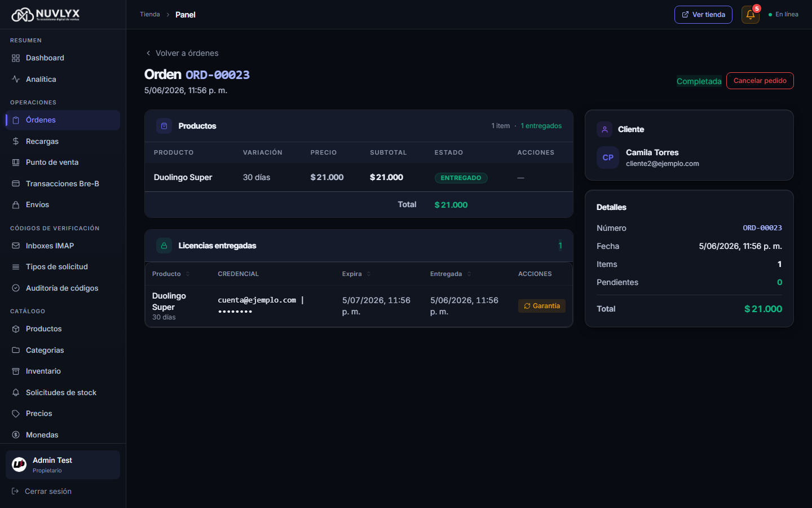This screenshot has width=812, height=508.
Task: Click the Productos cube icon
Action: [16, 329]
